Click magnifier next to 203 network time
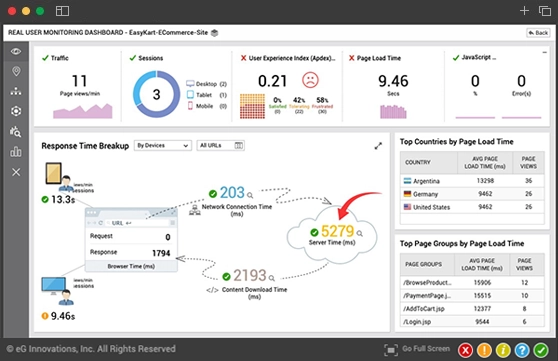 [250, 195]
